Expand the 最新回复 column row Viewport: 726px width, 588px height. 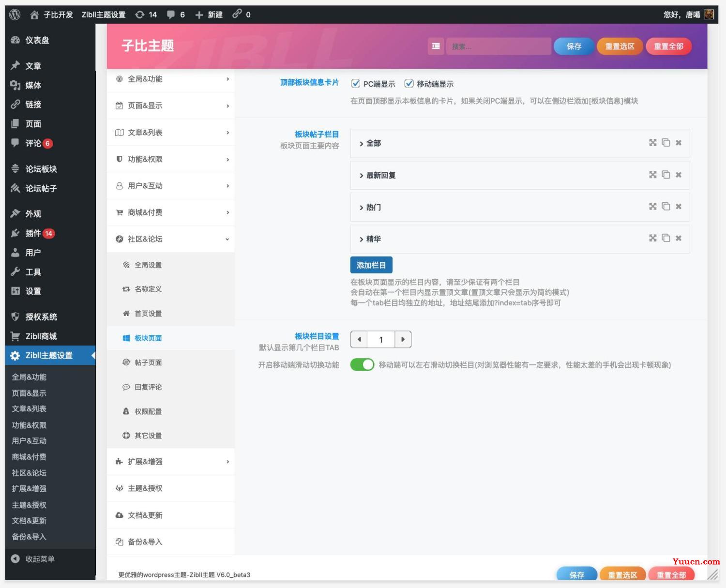click(520, 175)
